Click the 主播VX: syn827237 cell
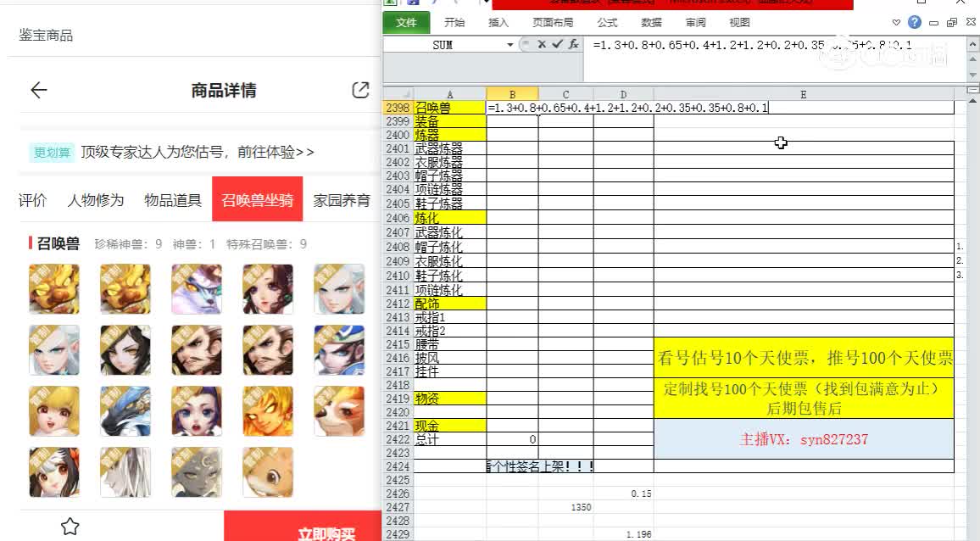The image size is (980, 541). pos(804,439)
